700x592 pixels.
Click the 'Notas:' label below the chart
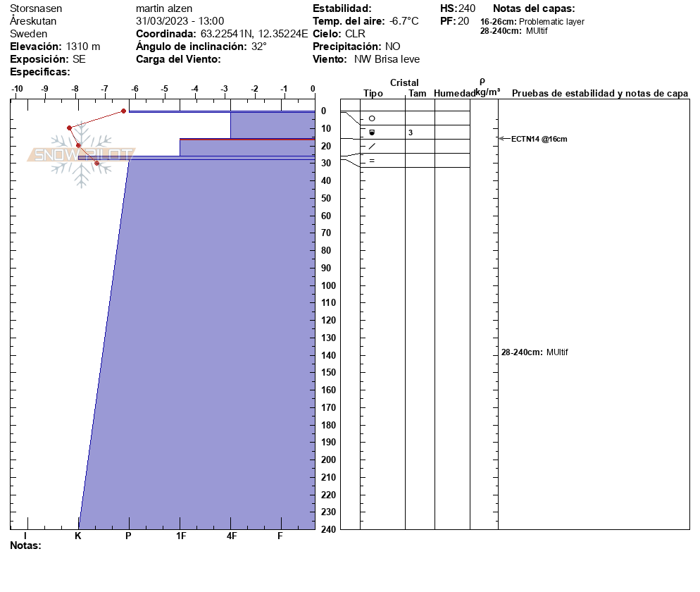coord(25,545)
